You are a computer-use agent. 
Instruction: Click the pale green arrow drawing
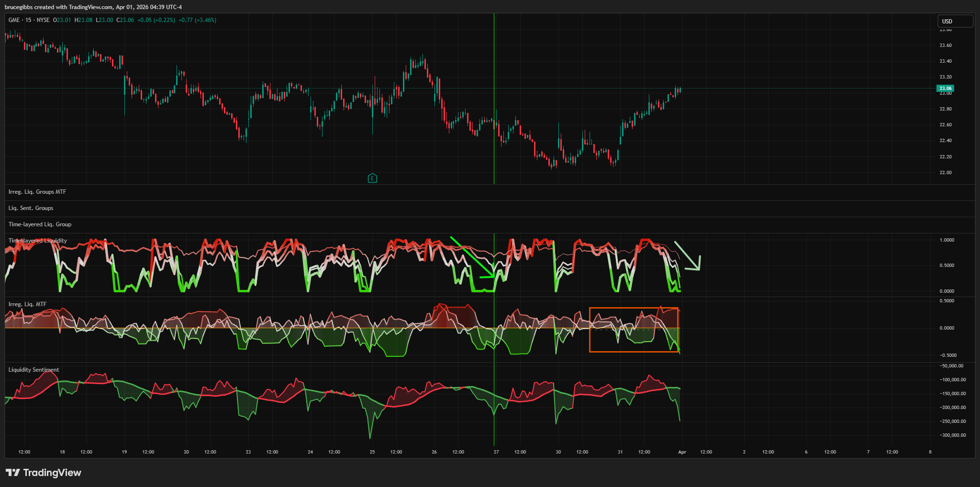[688, 256]
